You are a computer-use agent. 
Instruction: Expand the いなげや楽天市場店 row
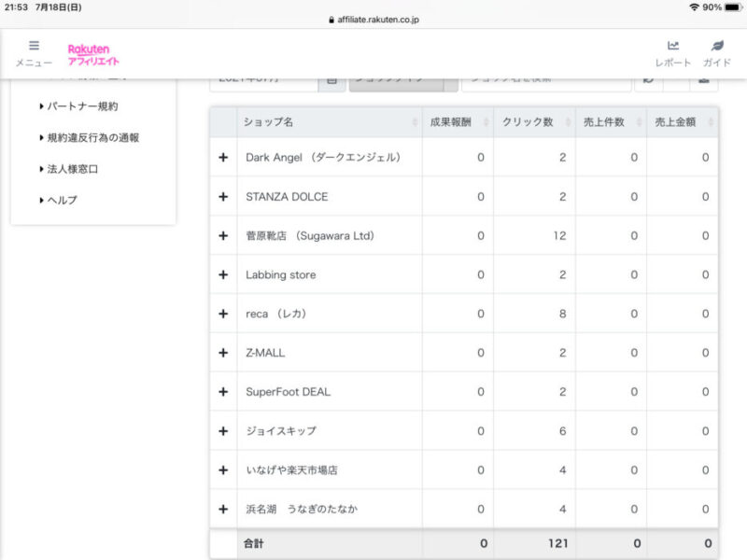click(x=223, y=470)
